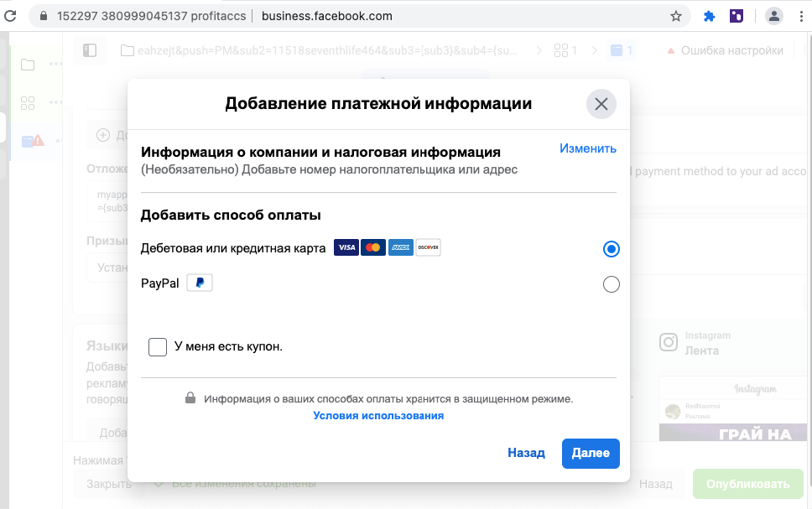Click the folder icon in left sidebar

pos(28,65)
